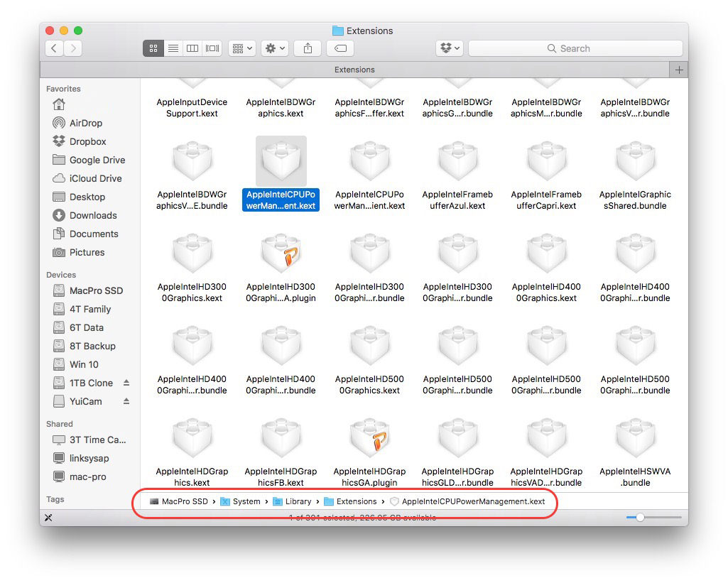Select the AppleIntelHD3000 GA.plugin icon
The image size is (728, 583).
click(281, 253)
